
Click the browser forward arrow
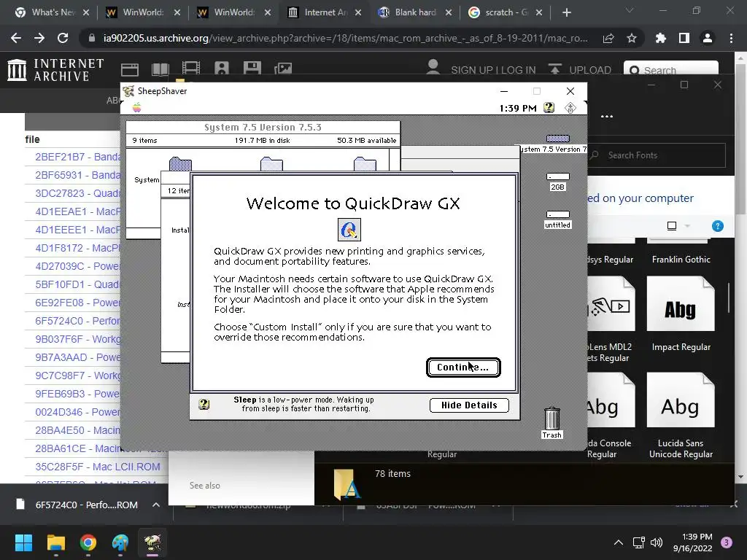point(39,38)
